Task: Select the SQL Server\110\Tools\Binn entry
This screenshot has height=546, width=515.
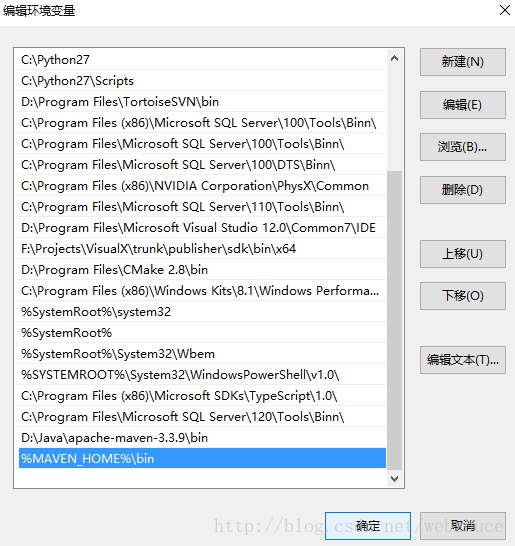Action: [x=201, y=207]
